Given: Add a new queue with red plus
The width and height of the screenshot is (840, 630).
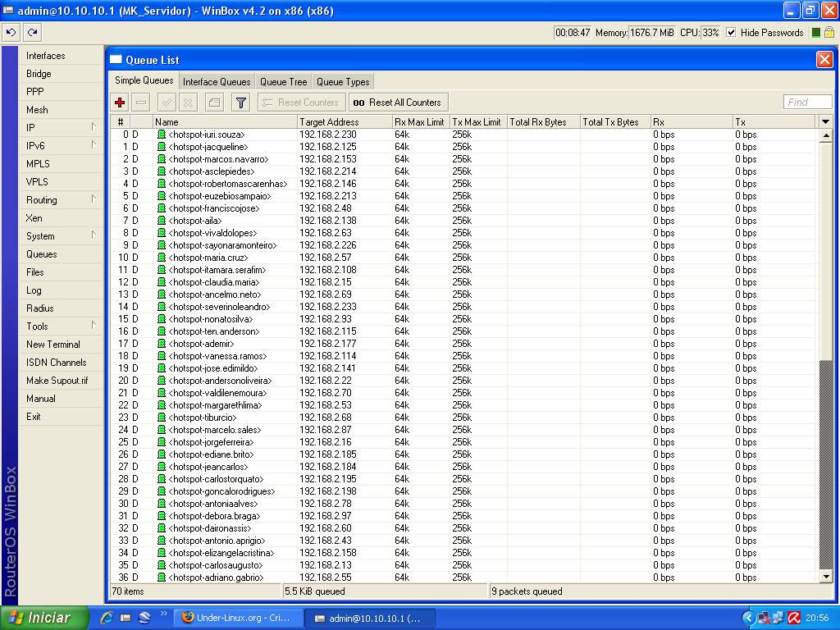Looking at the screenshot, I should coord(120,103).
